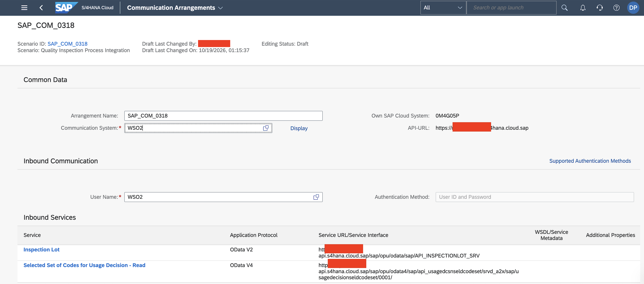This screenshot has width=644, height=284.
Task: Open Selected Set of Codes for Usage Decision link
Action: coord(84,265)
